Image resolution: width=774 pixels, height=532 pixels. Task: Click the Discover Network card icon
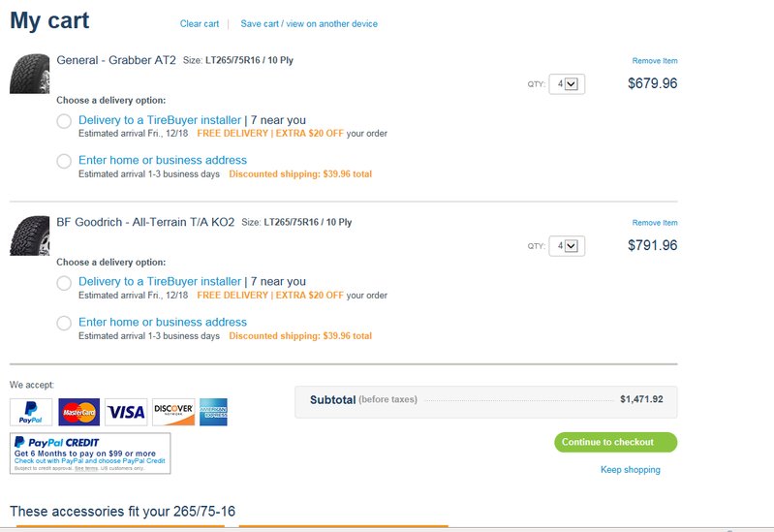173,412
